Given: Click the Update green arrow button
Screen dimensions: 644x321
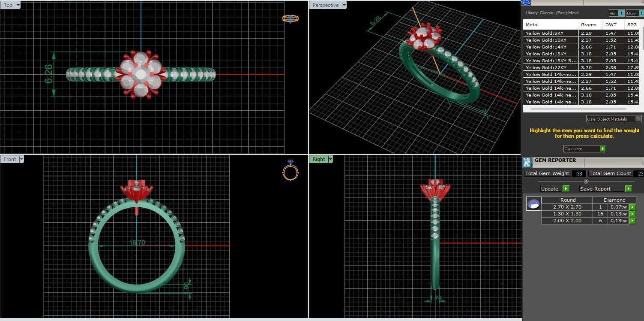Looking at the screenshot, I should click(566, 189).
